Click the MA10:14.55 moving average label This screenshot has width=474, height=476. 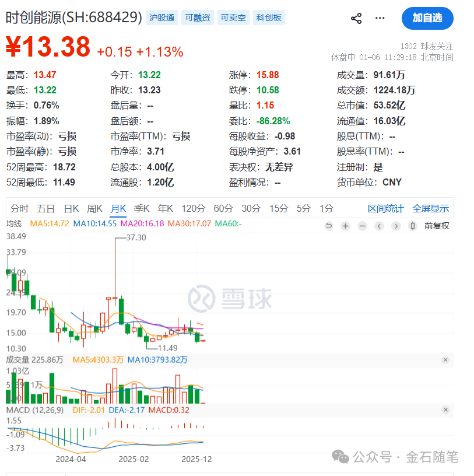click(95, 224)
